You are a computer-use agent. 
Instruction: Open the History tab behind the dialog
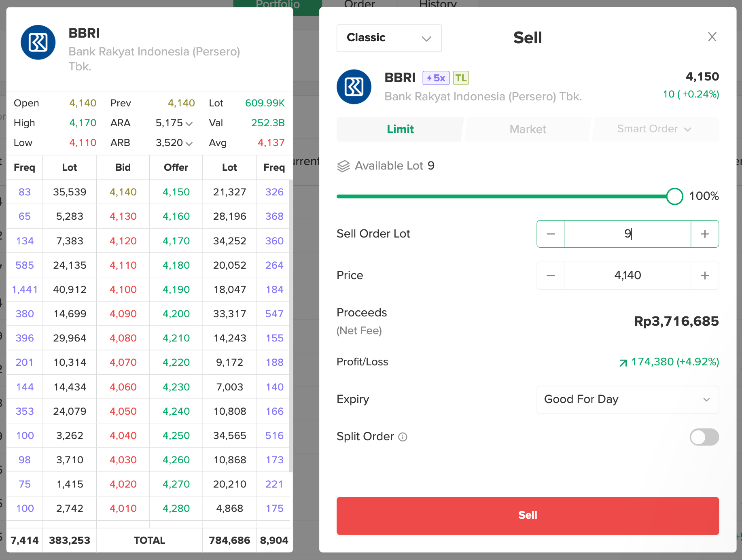[x=438, y=4]
